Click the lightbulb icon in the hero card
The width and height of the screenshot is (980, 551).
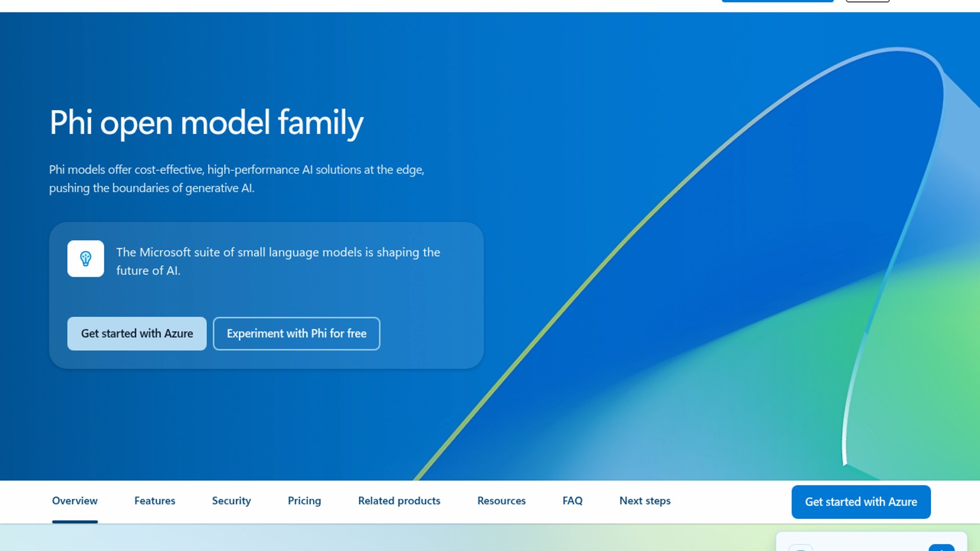(85, 259)
